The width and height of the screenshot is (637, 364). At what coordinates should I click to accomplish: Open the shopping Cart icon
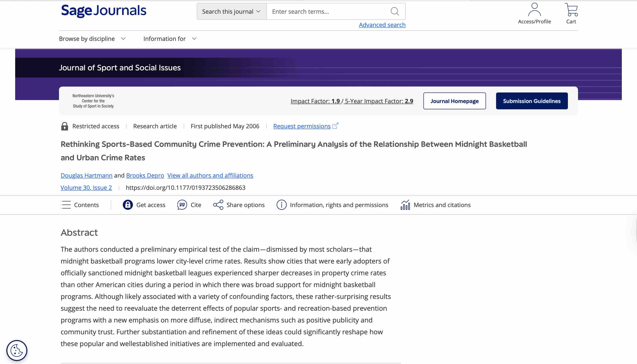571,10
